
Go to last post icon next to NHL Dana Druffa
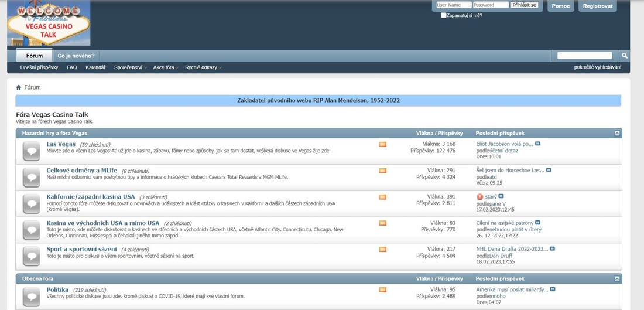553,248
